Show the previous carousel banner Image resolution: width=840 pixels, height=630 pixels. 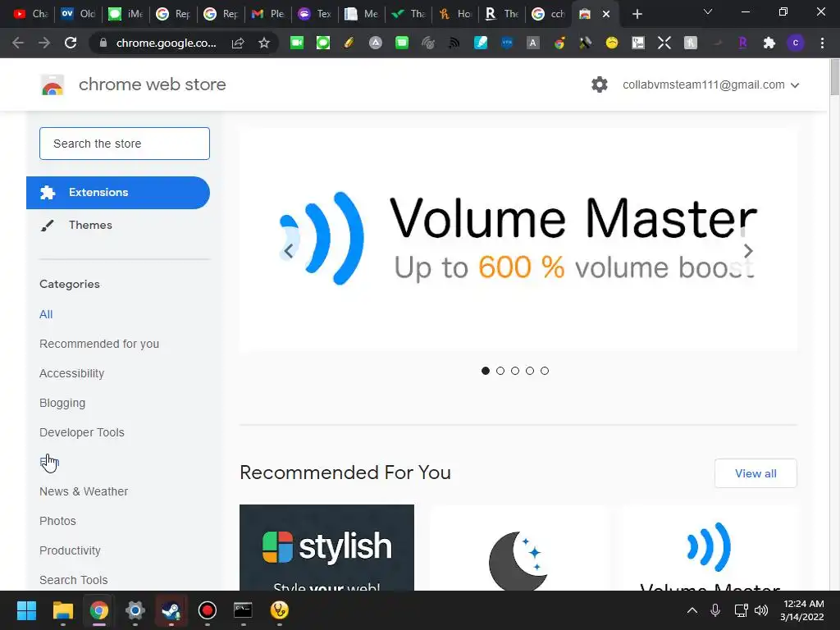(288, 251)
